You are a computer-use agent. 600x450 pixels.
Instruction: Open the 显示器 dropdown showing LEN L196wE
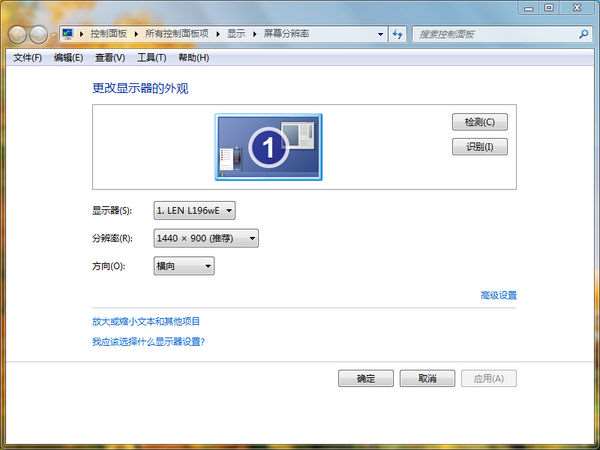(194, 210)
